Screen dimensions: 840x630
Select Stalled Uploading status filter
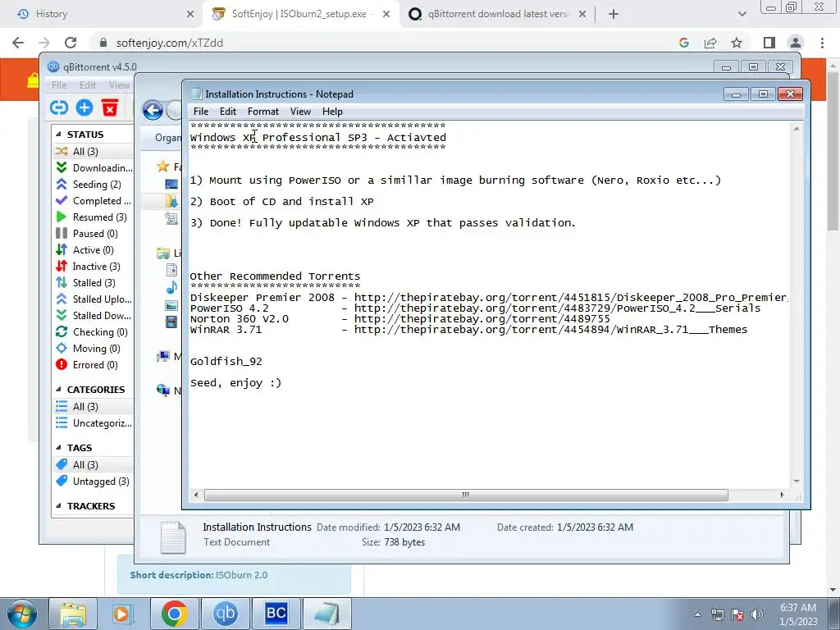94,299
